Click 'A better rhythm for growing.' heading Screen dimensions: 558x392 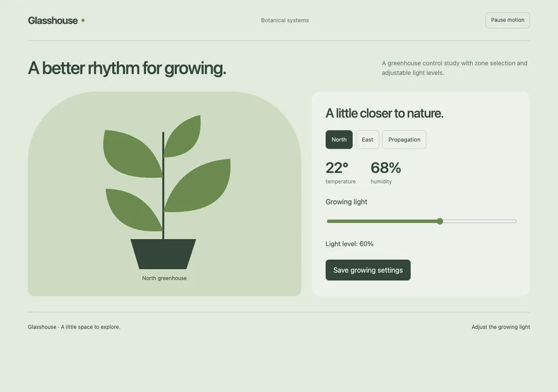pos(127,69)
